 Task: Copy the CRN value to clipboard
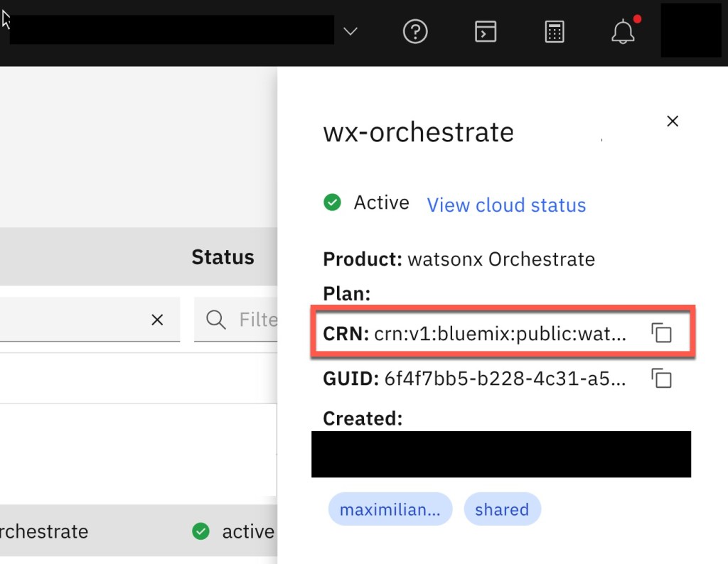661,333
